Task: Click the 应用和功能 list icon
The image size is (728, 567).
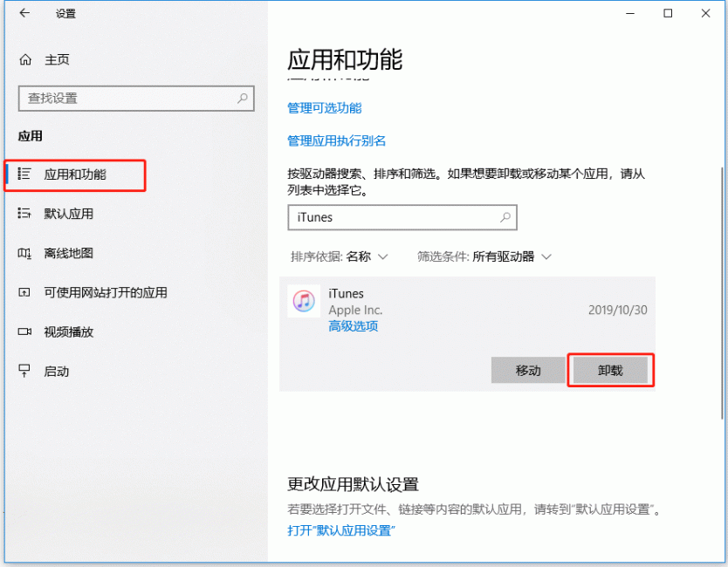Action: coord(24,174)
